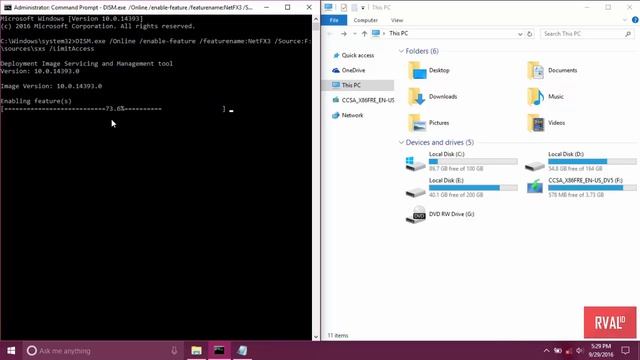Go back in File Explorer
Image resolution: width=640 pixels, height=360 pixels.
click(x=330, y=33)
